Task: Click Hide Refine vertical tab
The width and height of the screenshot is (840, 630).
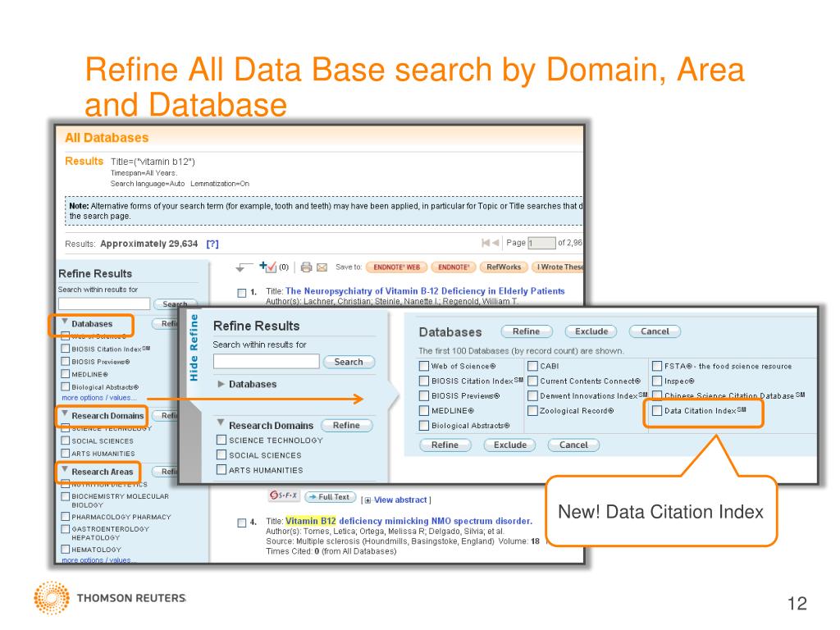Action: (194, 348)
